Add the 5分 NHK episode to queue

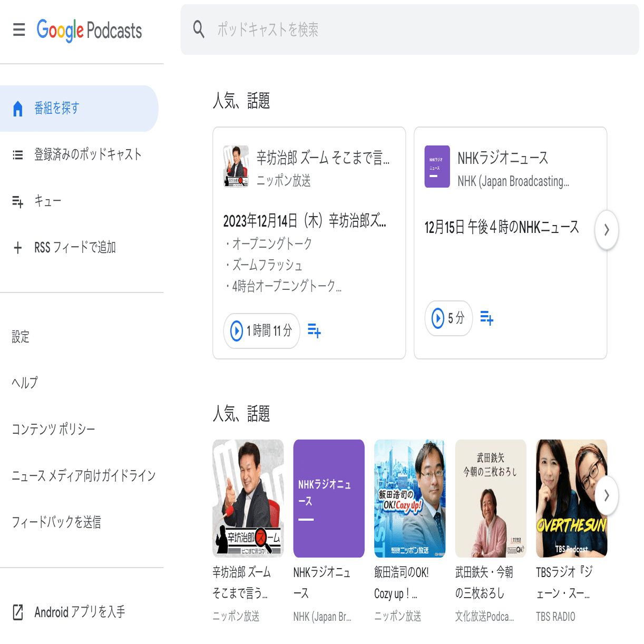[487, 318]
